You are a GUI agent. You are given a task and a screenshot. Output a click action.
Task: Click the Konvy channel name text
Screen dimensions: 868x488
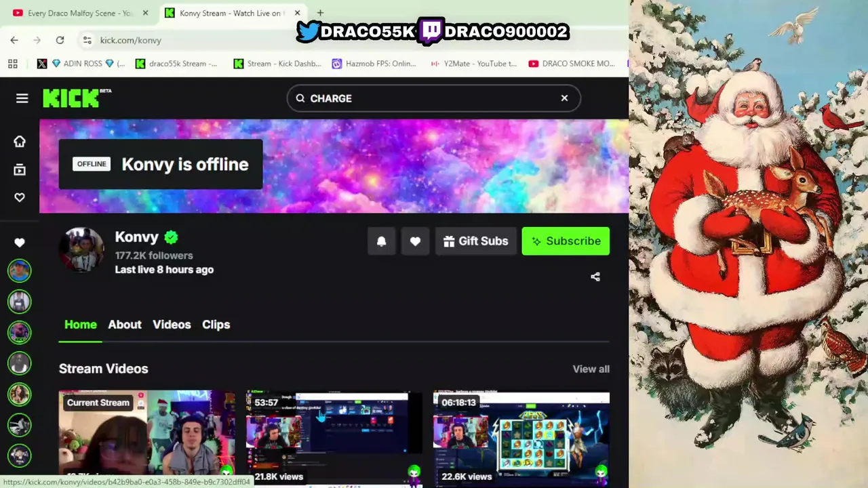coord(136,237)
